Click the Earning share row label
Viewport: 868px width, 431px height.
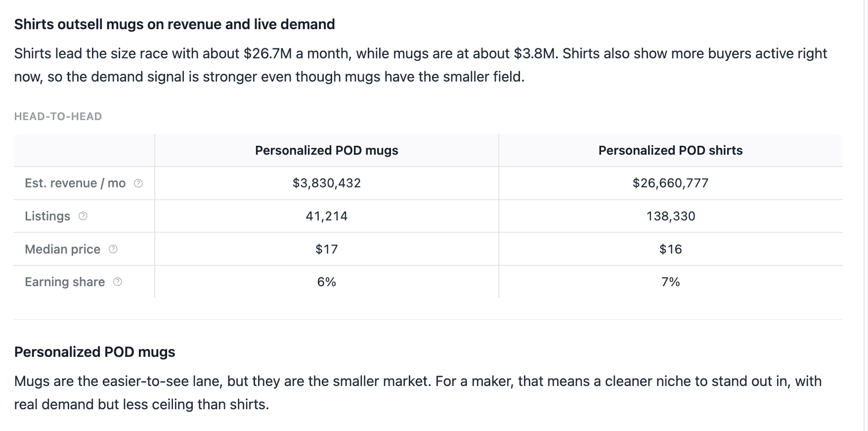coord(65,282)
